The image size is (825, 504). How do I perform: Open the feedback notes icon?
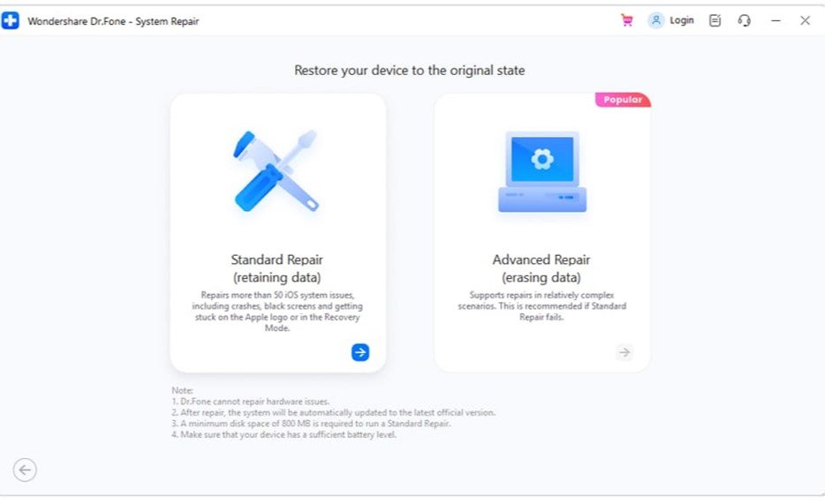[715, 20]
